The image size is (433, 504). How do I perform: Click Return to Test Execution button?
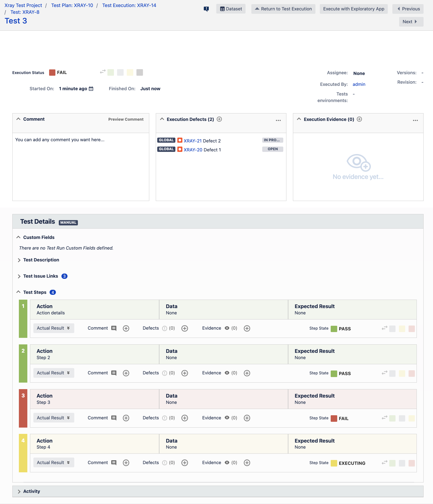tap(283, 9)
